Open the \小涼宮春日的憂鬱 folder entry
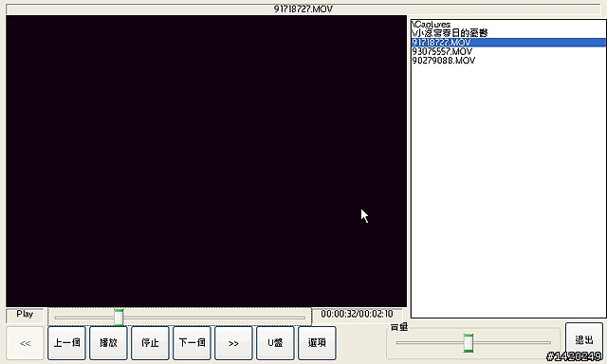The width and height of the screenshot is (607, 364). pos(508,33)
